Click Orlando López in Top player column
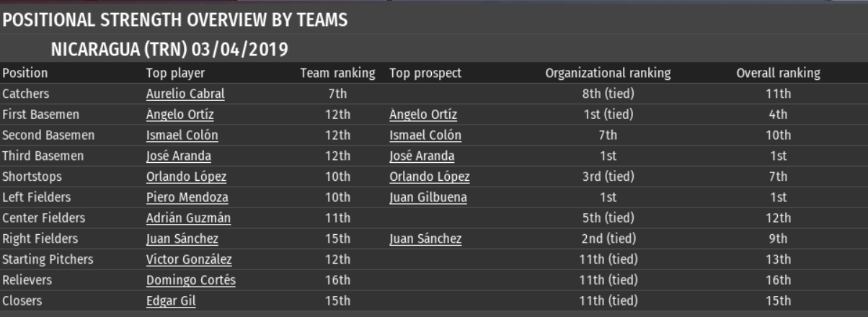The image size is (868, 317). 186,177
